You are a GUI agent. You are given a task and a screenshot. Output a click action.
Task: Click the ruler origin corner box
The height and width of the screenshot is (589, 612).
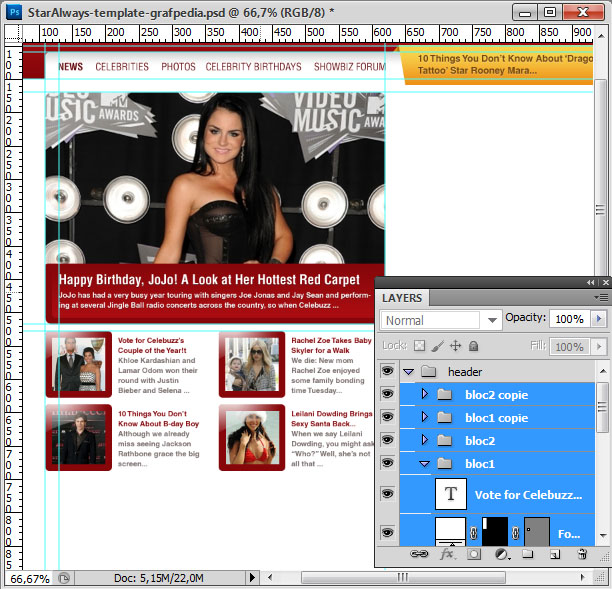[x=13, y=33]
